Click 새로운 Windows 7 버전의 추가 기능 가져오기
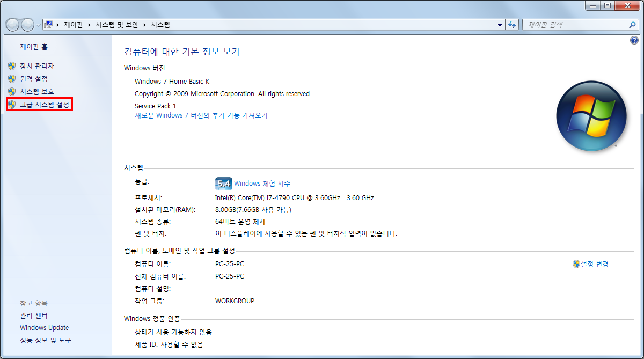 (201, 115)
